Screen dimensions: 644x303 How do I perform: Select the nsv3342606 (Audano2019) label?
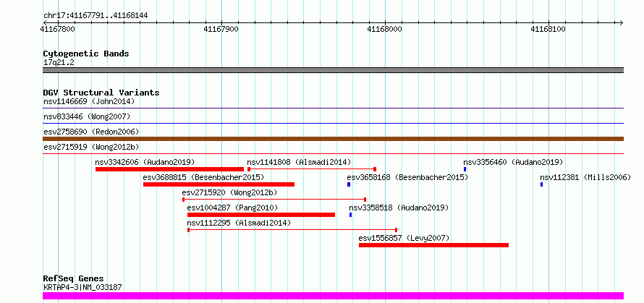click(145, 162)
